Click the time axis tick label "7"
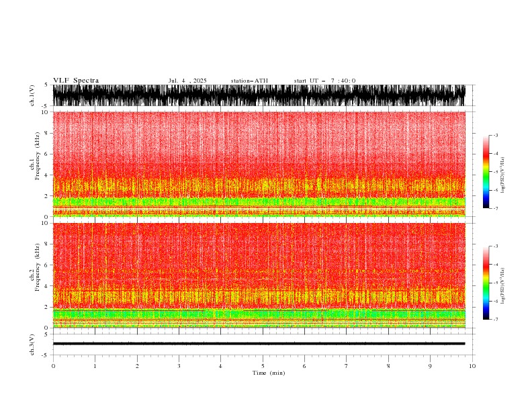 click(347, 366)
